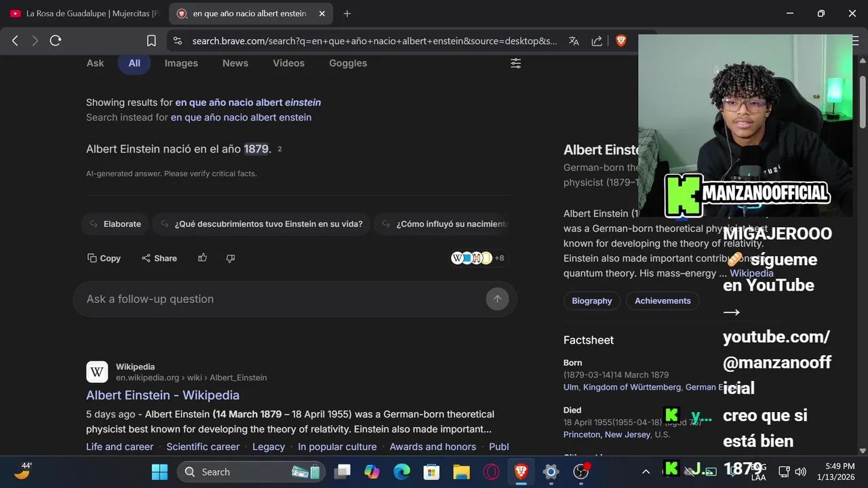Close the 'en que año nacio albert enstein' tab
This screenshot has width=868, height=488.
(322, 14)
